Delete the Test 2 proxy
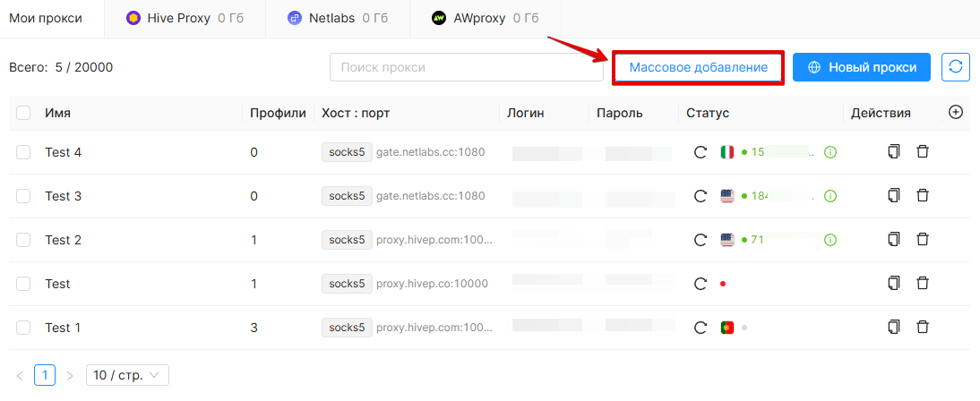Screen dimensions: 980x401 coord(922,239)
